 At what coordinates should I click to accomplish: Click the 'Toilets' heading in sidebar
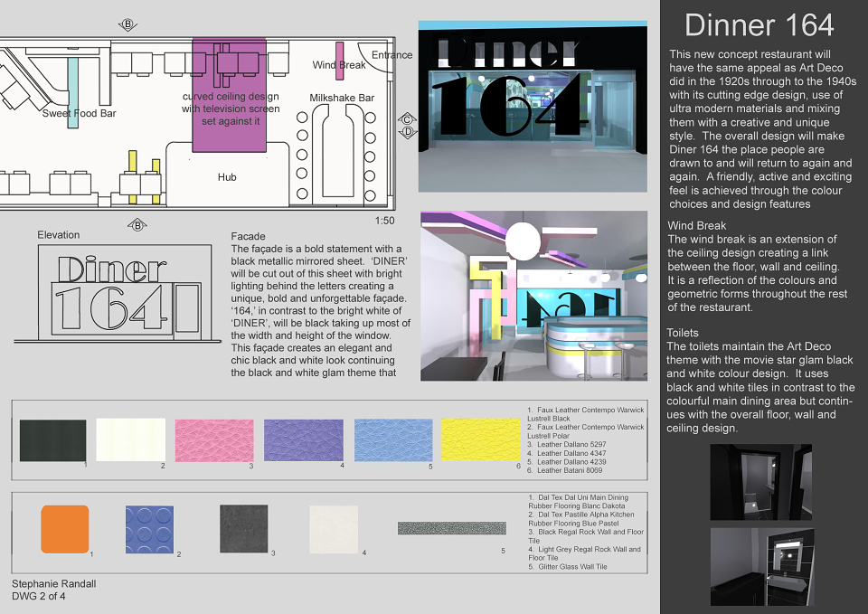682,333
